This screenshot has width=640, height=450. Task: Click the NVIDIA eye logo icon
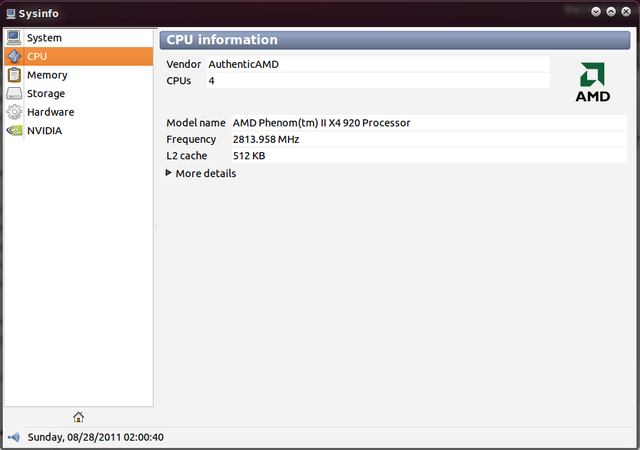(x=14, y=131)
